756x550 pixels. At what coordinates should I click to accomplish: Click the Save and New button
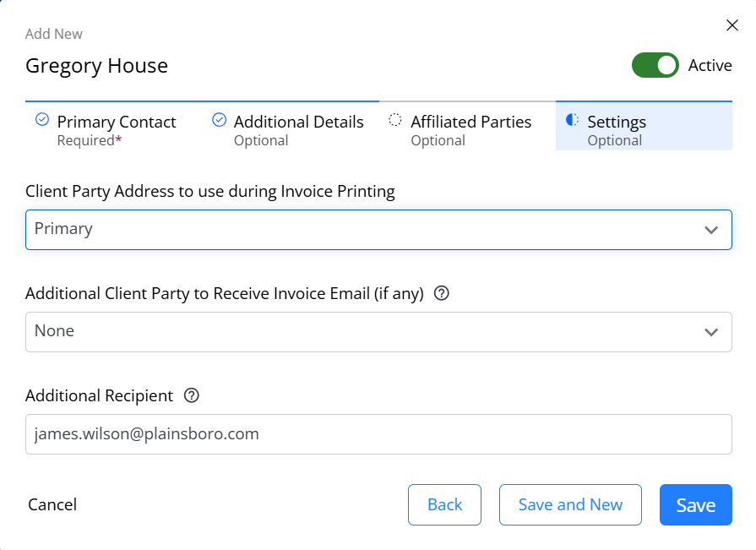[x=570, y=504]
